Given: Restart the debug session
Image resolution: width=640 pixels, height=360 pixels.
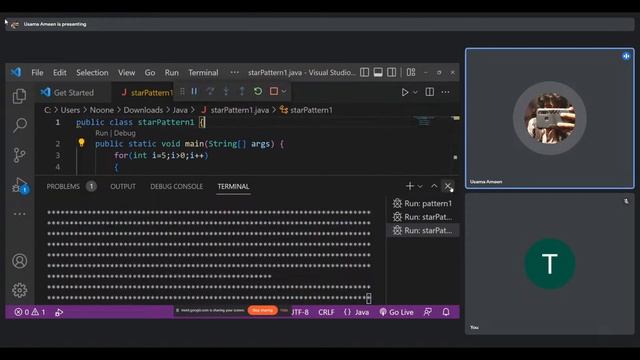Looking at the screenshot, I should [258, 91].
